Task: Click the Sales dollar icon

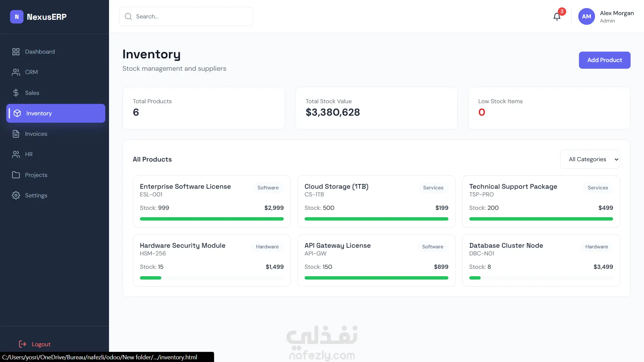Action: 16,93
